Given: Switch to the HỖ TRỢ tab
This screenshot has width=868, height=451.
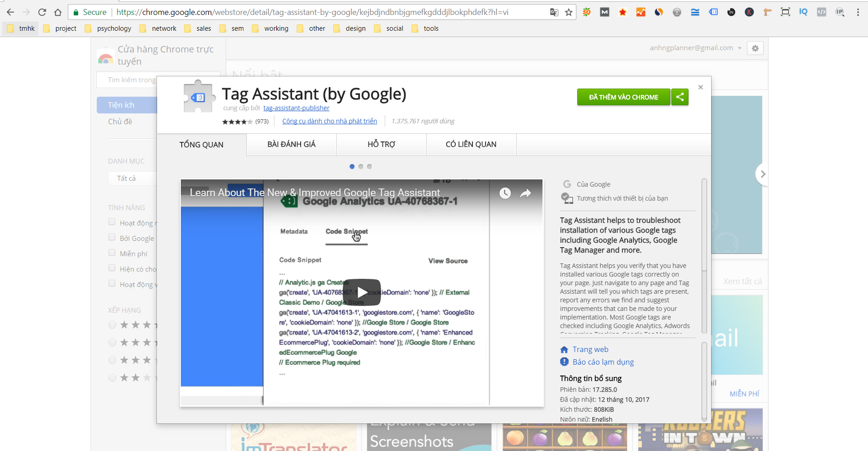Looking at the screenshot, I should pos(382,144).
